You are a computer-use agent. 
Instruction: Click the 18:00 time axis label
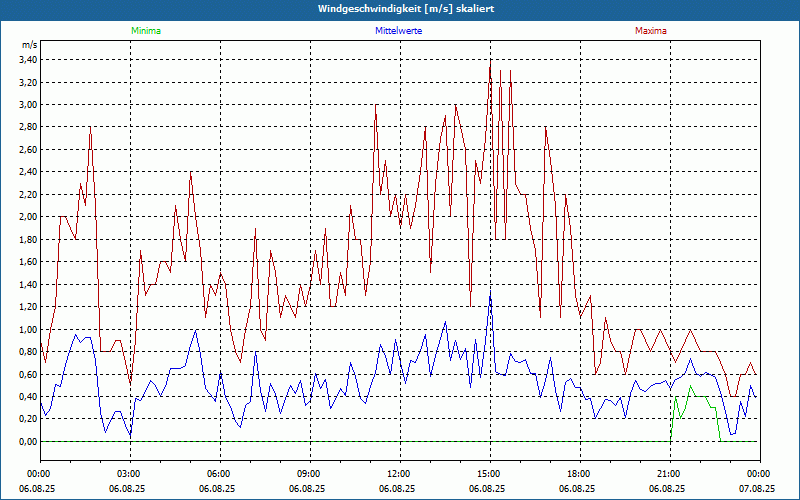[x=581, y=474]
